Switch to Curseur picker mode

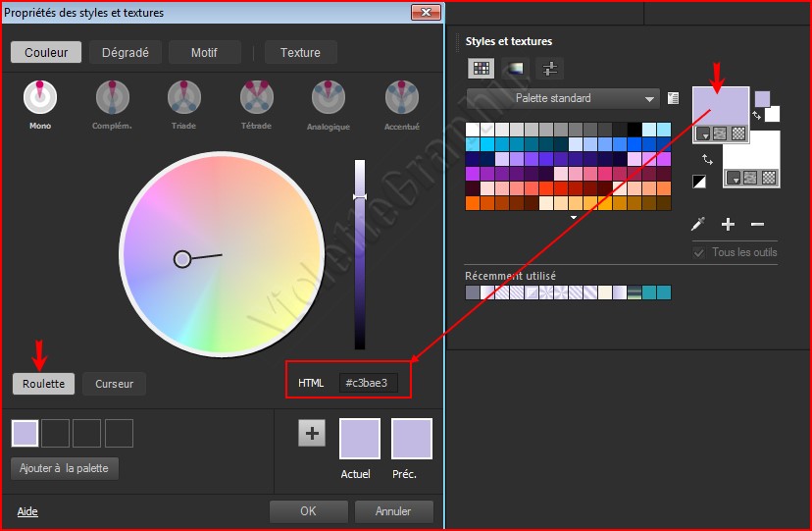click(114, 384)
